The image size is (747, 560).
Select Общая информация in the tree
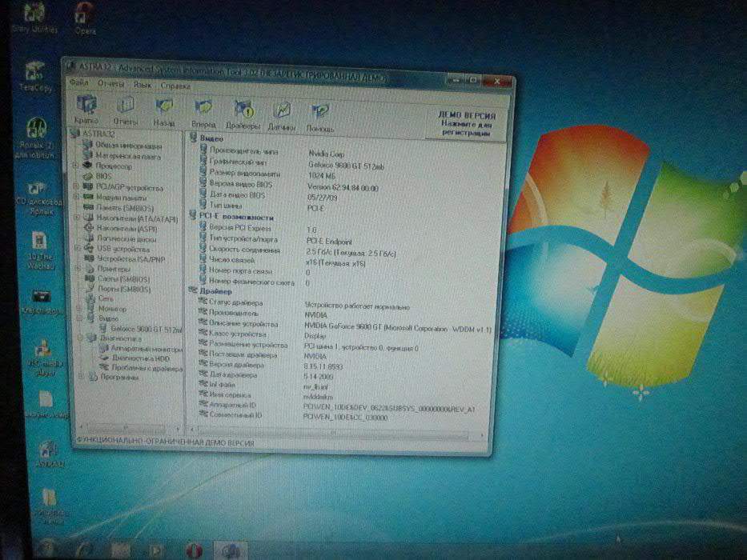[x=129, y=146]
